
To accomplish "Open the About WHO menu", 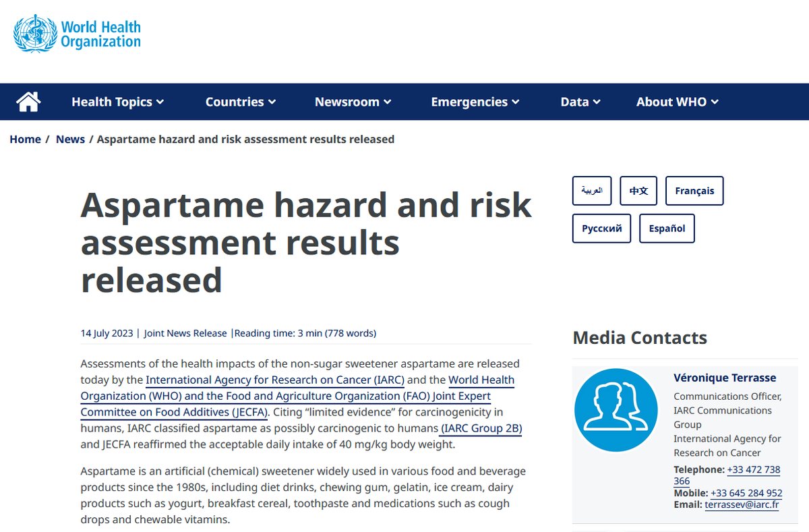I will pyautogui.click(x=678, y=102).
